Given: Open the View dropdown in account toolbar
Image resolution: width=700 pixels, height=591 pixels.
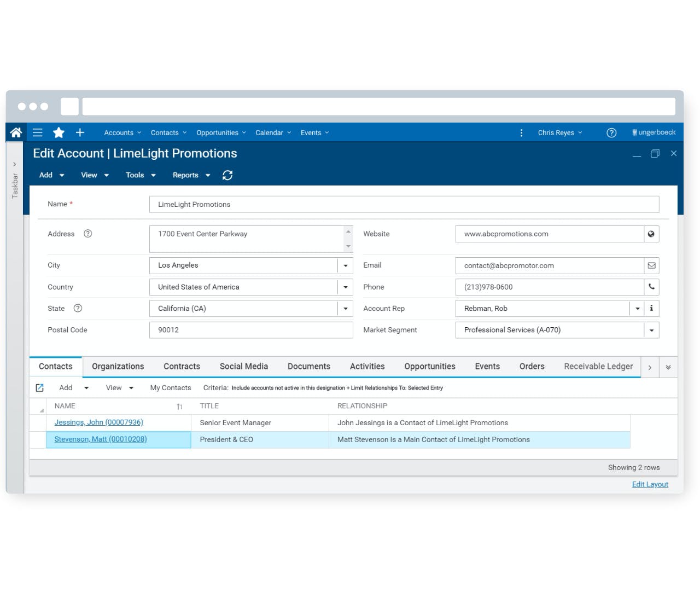Looking at the screenshot, I should point(95,175).
